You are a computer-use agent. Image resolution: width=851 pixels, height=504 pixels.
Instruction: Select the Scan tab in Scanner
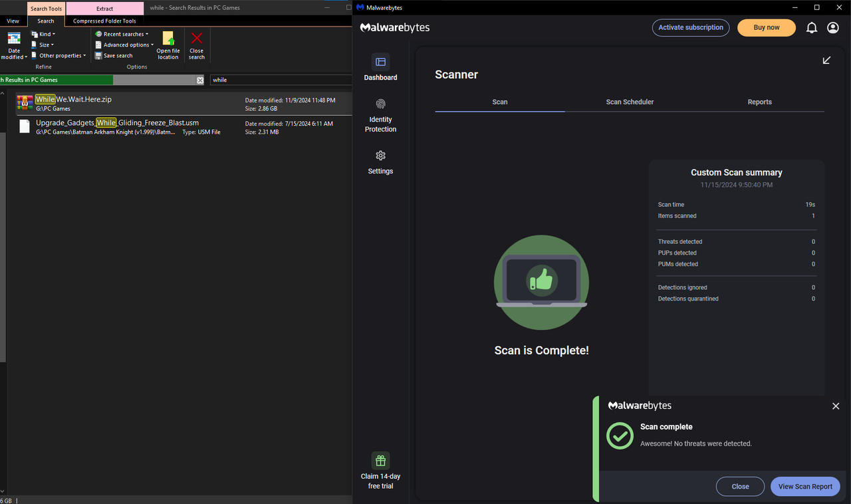point(500,102)
